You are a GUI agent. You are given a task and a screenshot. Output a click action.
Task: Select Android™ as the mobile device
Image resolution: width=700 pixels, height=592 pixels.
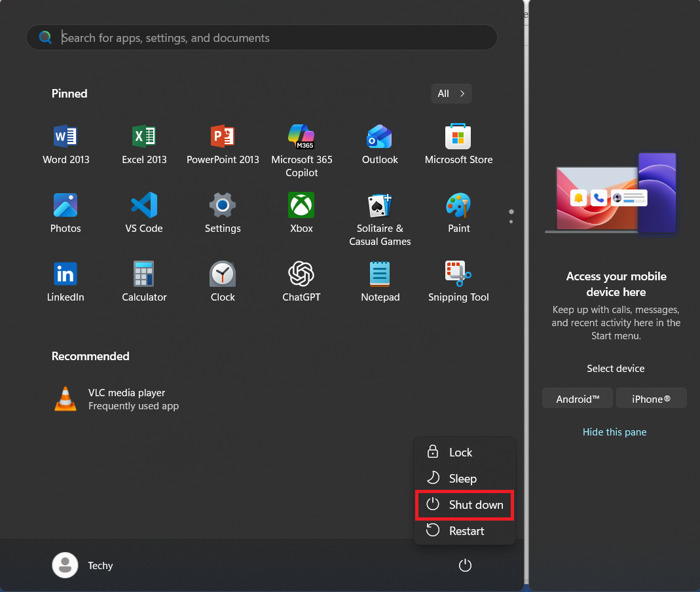(578, 398)
